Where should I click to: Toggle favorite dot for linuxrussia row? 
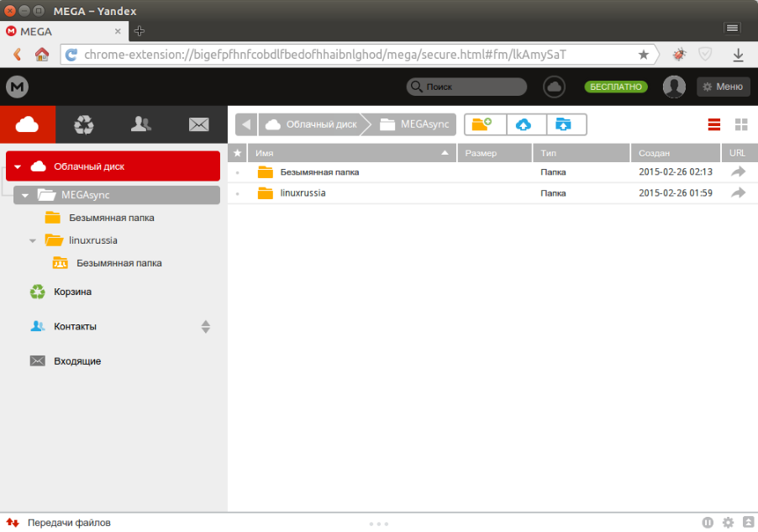point(237,193)
